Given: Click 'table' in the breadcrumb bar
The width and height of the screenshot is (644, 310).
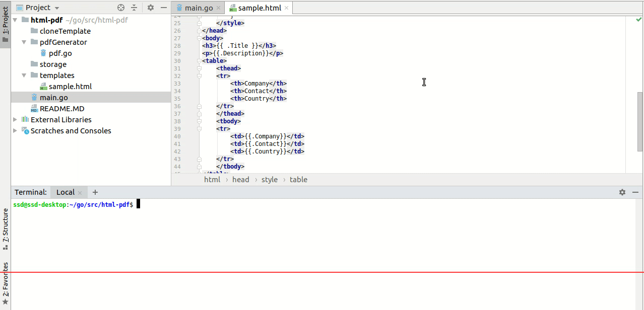Looking at the screenshot, I should [298, 180].
